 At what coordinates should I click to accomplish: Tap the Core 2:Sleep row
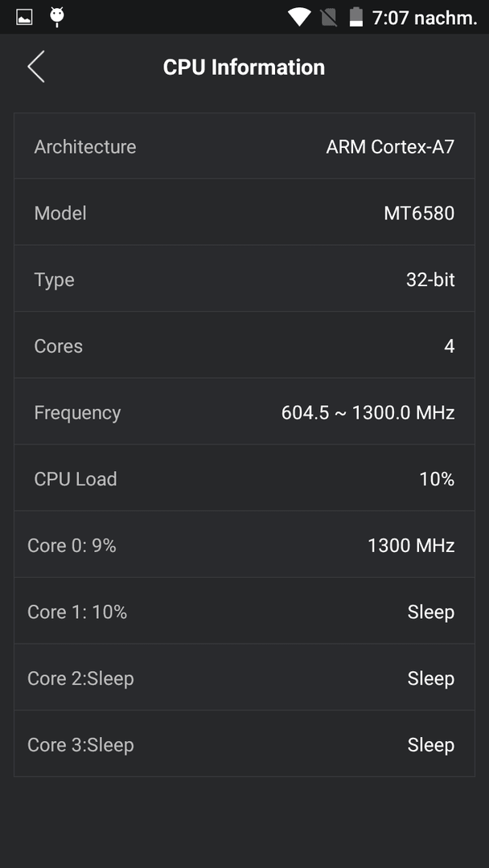coord(244,678)
